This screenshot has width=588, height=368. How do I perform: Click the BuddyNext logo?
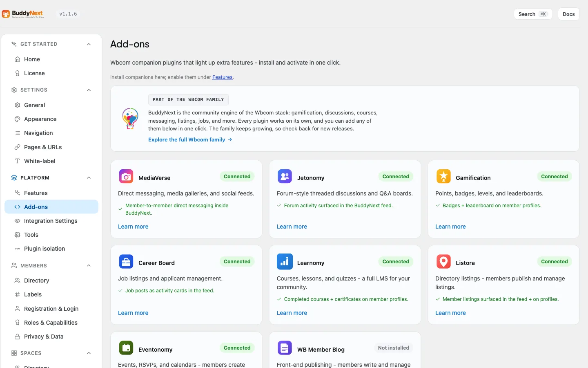point(22,14)
